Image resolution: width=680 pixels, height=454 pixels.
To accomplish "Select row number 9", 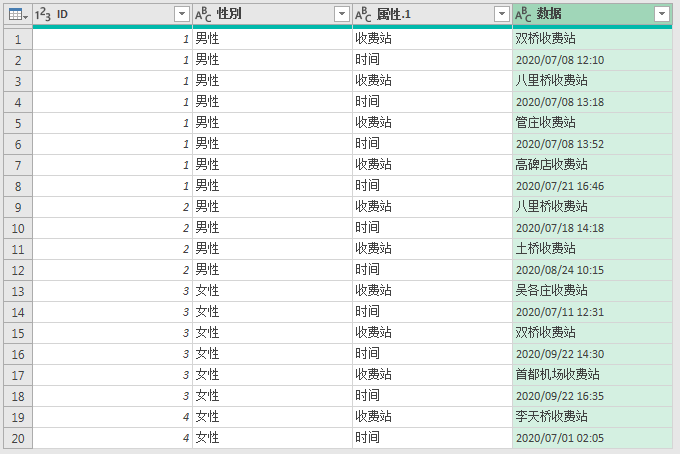I will pyautogui.click(x=18, y=207).
